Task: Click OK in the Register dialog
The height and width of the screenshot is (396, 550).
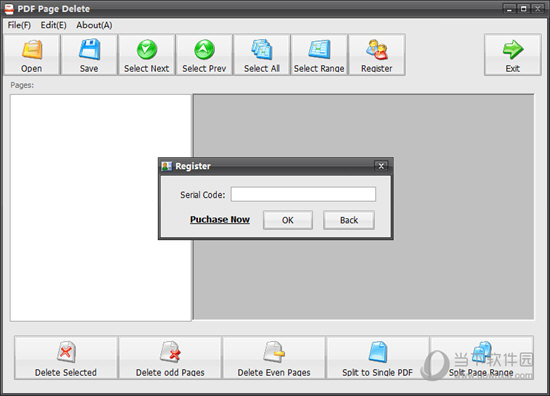Action: point(288,220)
